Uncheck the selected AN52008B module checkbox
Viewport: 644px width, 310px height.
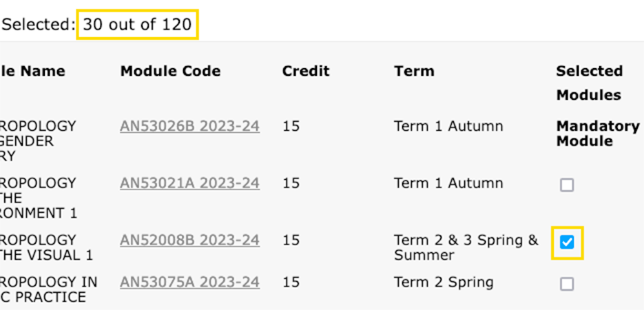point(567,242)
